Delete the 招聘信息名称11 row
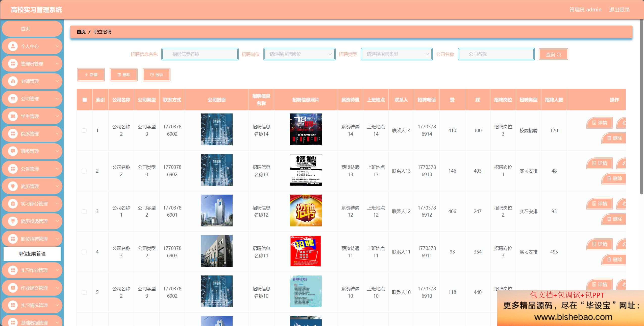The width and height of the screenshot is (644, 326). (x=614, y=259)
